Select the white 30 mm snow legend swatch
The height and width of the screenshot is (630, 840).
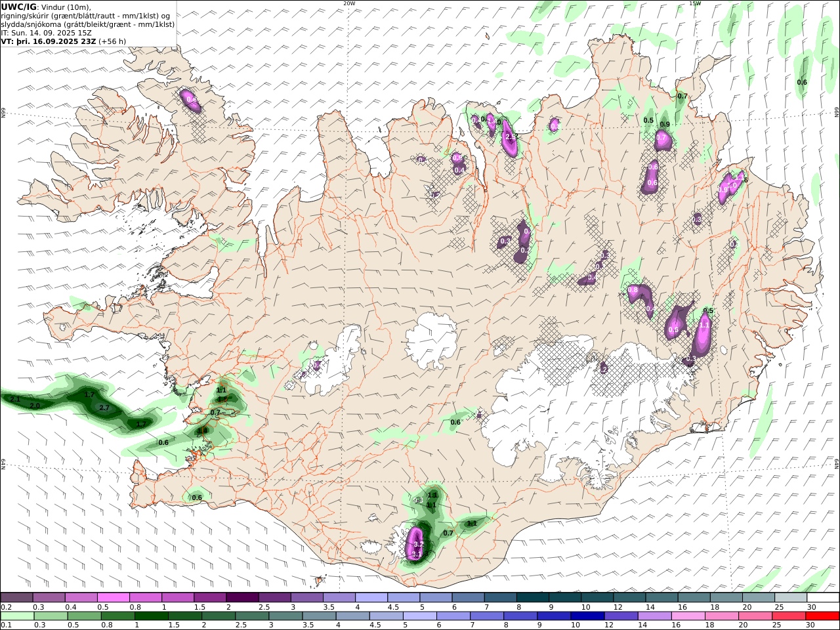pyautogui.click(x=823, y=598)
